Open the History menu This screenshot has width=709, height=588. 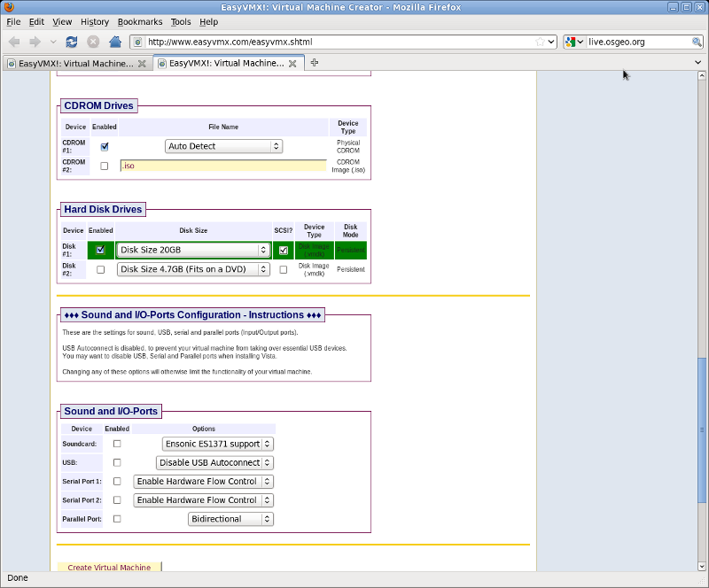click(x=95, y=21)
